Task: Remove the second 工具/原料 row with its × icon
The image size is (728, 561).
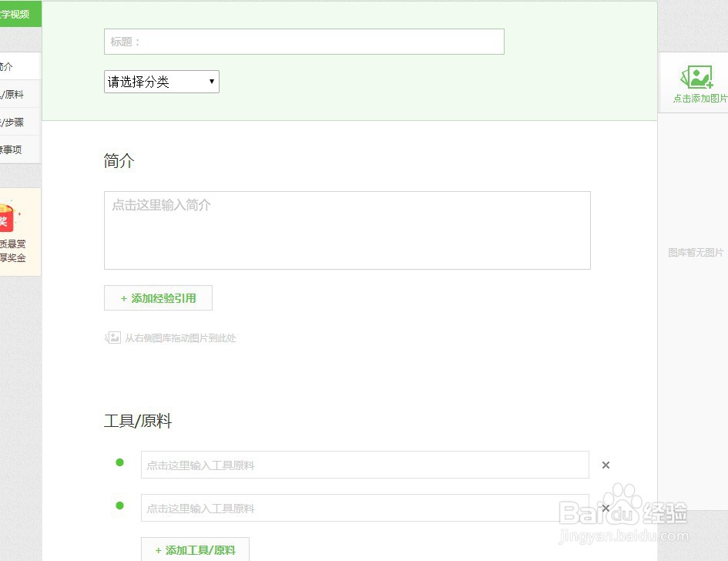Action: 606,508
